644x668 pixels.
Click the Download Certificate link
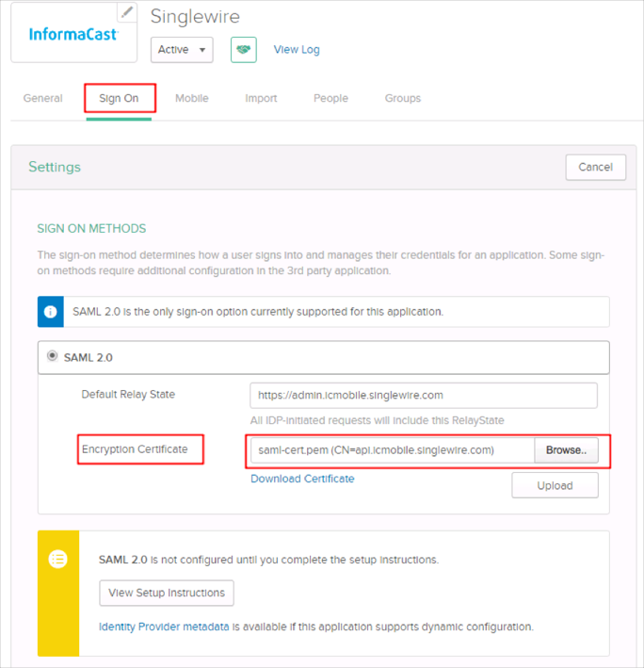[x=302, y=479]
